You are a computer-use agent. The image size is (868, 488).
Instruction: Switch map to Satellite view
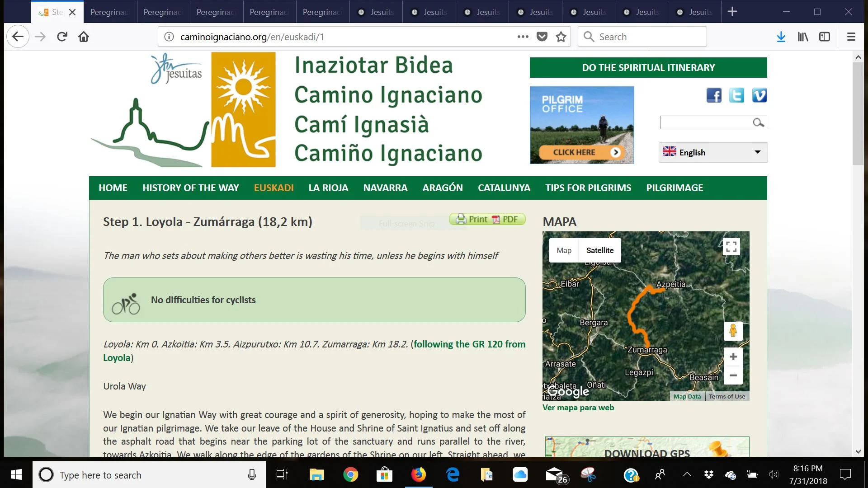[599, 250]
